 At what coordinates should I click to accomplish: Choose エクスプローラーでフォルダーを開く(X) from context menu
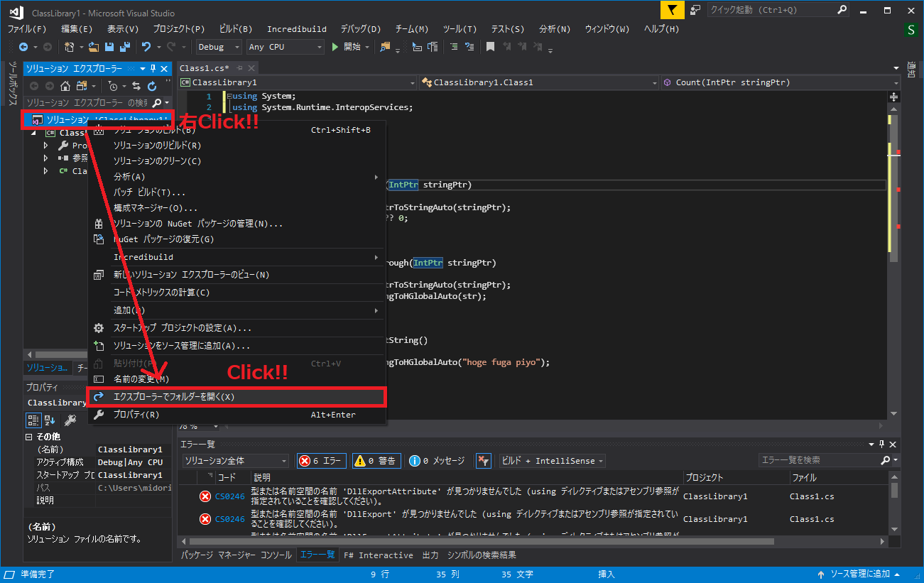click(x=237, y=397)
